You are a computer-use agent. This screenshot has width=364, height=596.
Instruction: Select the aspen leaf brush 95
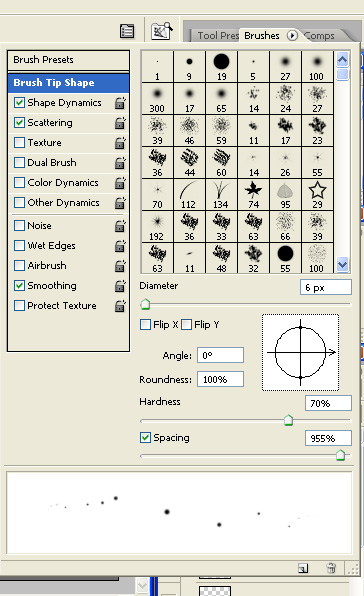(x=285, y=195)
